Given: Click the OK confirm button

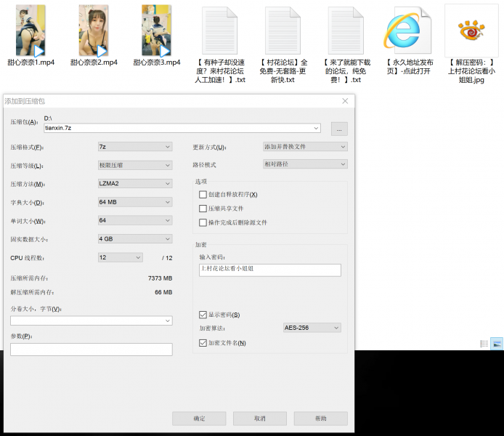Looking at the screenshot, I should point(199,419).
